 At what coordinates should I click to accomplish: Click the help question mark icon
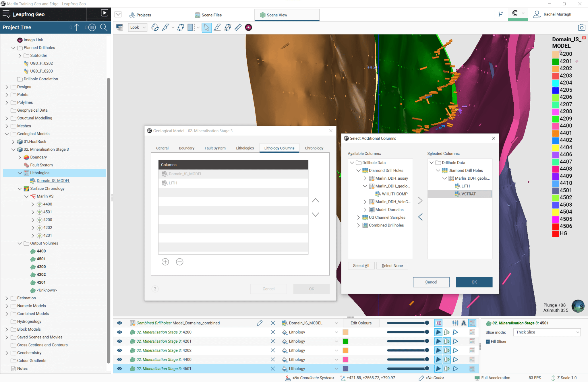(155, 289)
